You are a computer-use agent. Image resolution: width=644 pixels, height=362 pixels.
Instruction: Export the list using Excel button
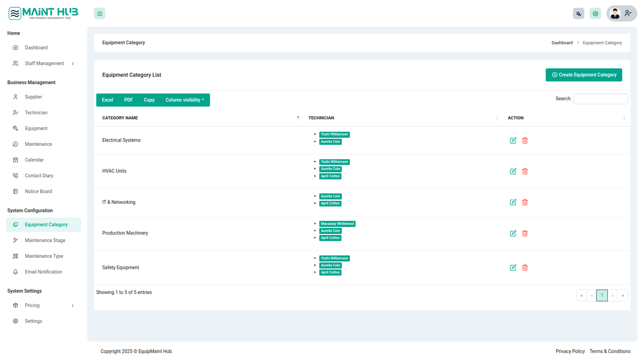click(107, 100)
